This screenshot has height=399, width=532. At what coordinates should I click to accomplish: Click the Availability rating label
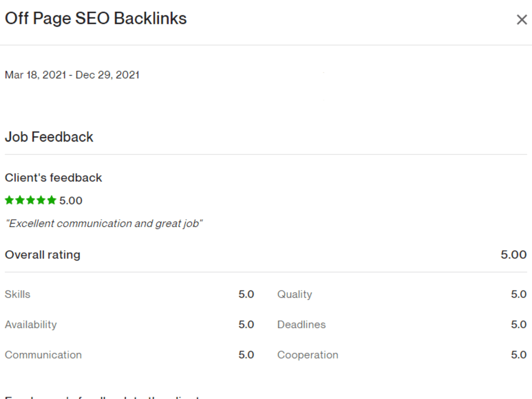[x=30, y=325]
